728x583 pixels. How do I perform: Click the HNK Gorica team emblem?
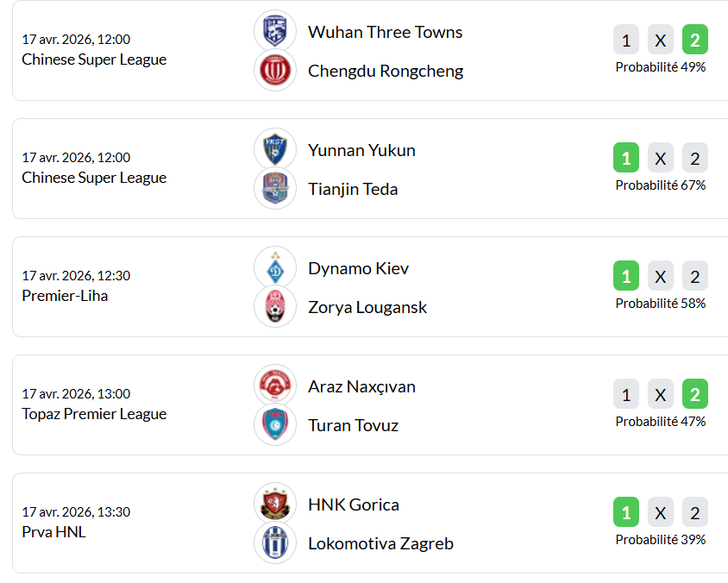tap(275, 505)
